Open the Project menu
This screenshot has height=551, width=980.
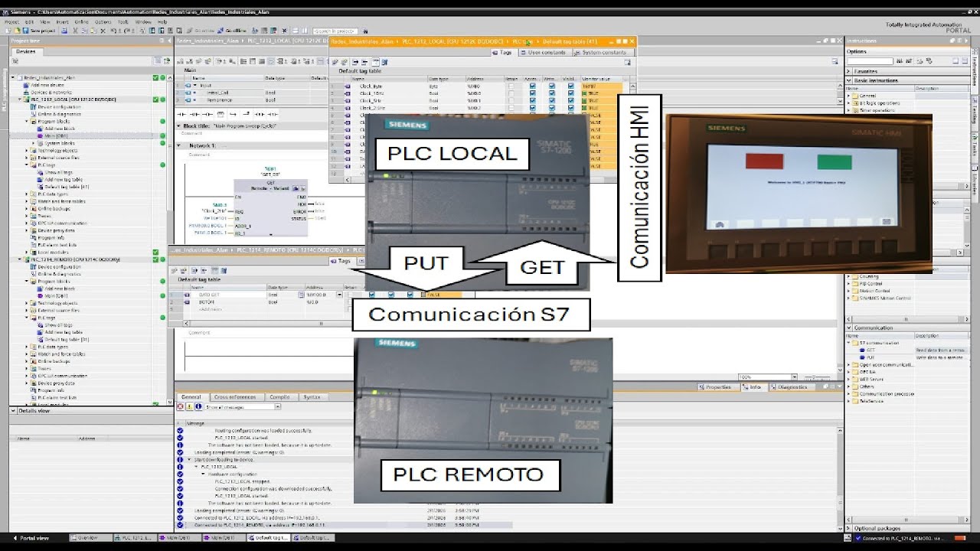[11, 22]
